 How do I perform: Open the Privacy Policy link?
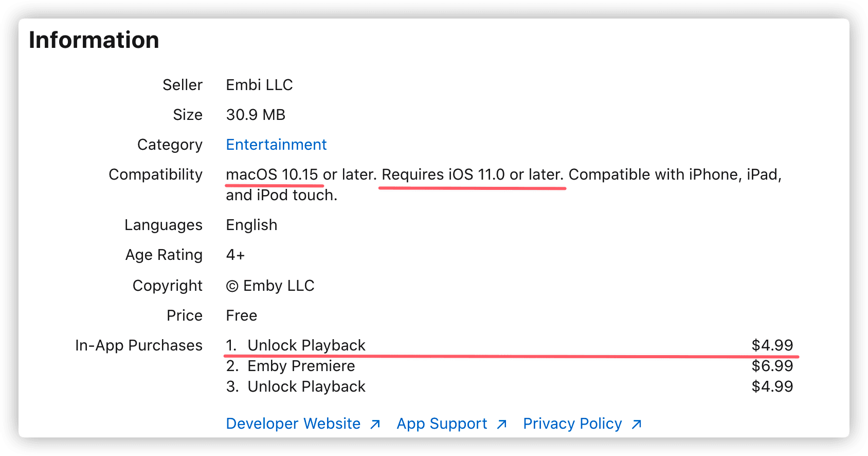572,424
